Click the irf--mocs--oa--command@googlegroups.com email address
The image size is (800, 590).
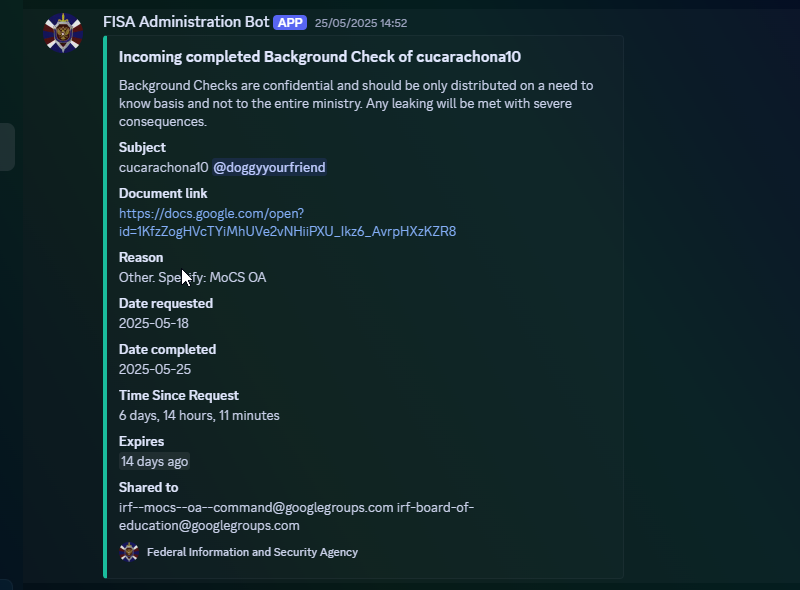point(256,507)
